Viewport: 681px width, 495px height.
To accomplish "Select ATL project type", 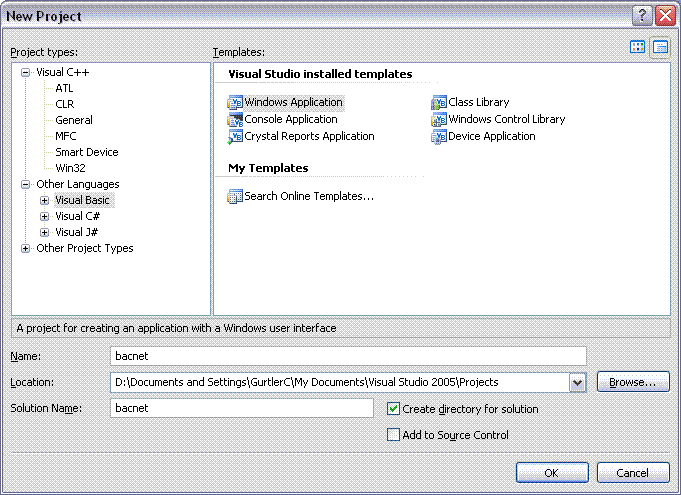I will click(x=64, y=88).
